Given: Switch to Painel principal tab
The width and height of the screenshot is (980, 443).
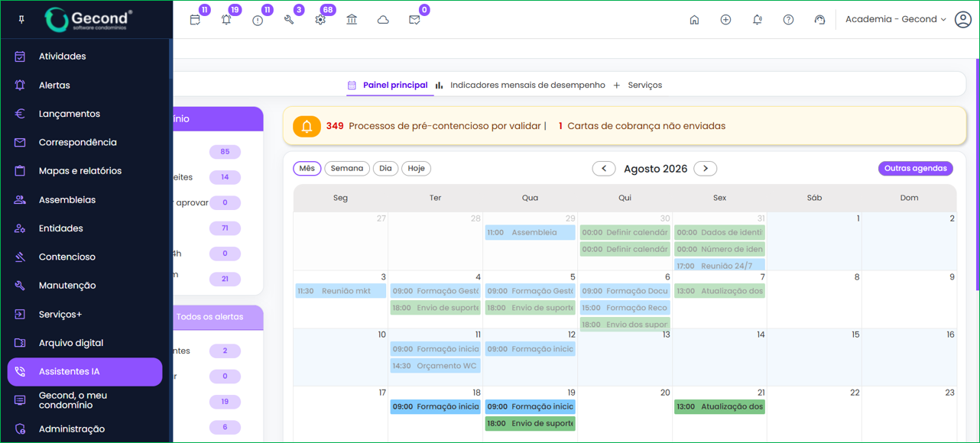Looking at the screenshot, I should (x=388, y=86).
